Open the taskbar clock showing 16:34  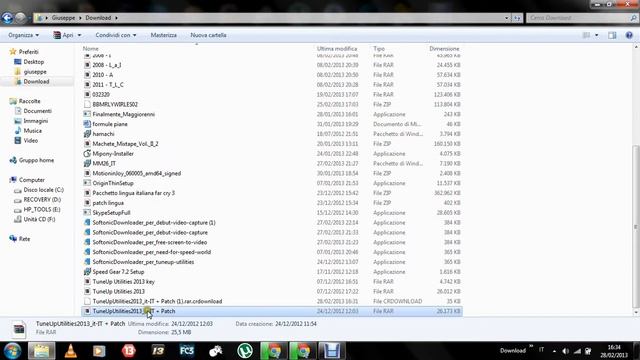pyautogui.click(x=614, y=351)
